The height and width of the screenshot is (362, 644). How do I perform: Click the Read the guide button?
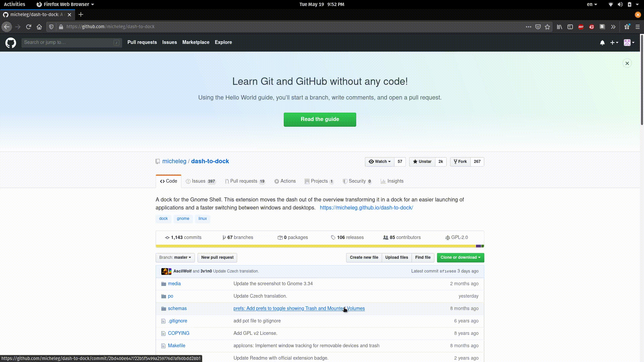pyautogui.click(x=320, y=119)
